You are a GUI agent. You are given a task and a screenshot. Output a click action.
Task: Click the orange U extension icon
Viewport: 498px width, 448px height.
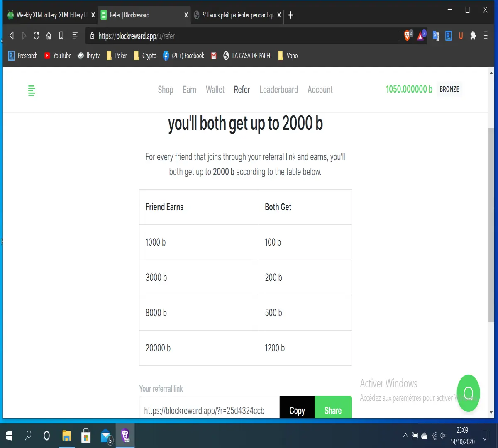461,36
